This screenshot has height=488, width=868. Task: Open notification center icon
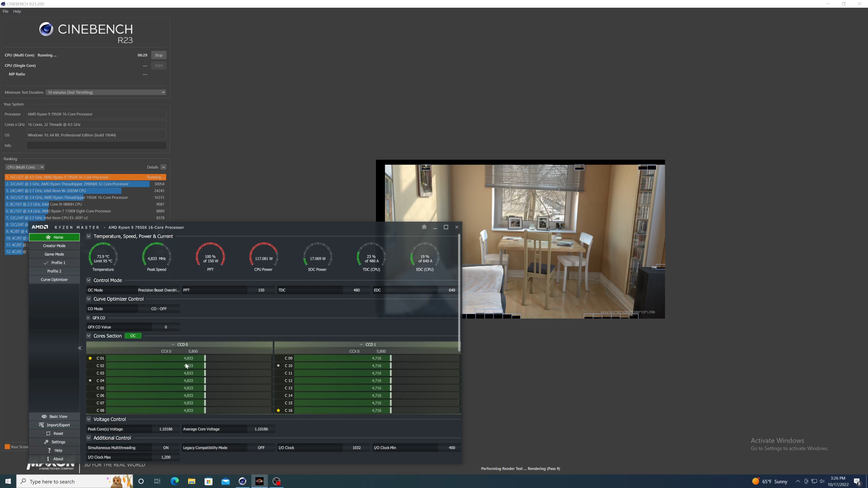(x=857, y=481)
